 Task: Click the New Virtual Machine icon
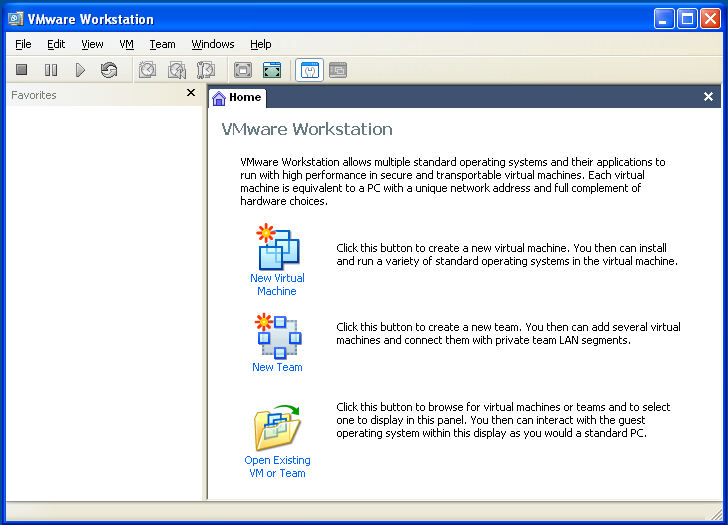[x=278, y=246]
